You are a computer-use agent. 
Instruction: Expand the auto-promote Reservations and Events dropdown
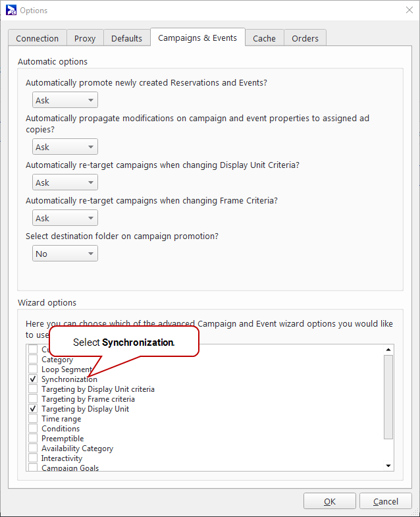[x=65, y=100]
